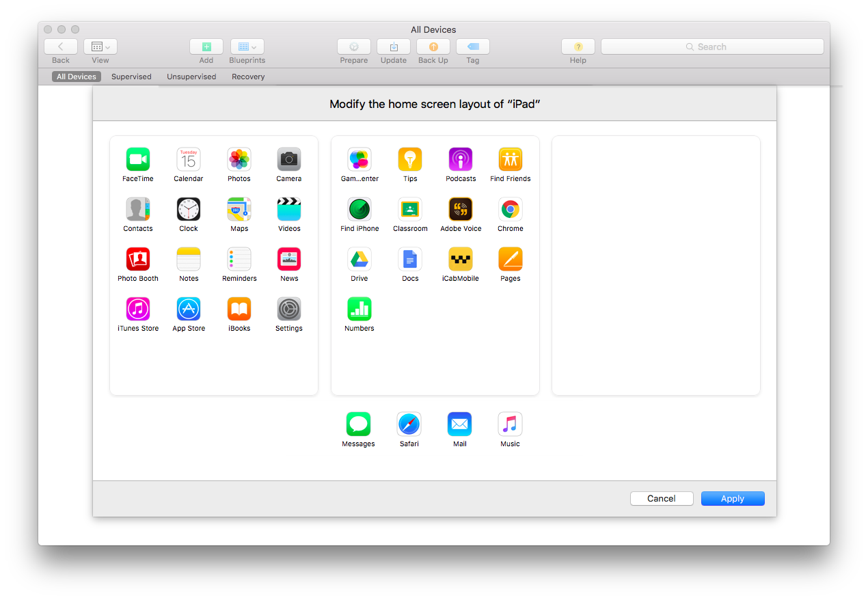The width and height of the screenshot is (868, 600).
Task: Go Back using the toolbar arrow
Action: coord(61,46)
